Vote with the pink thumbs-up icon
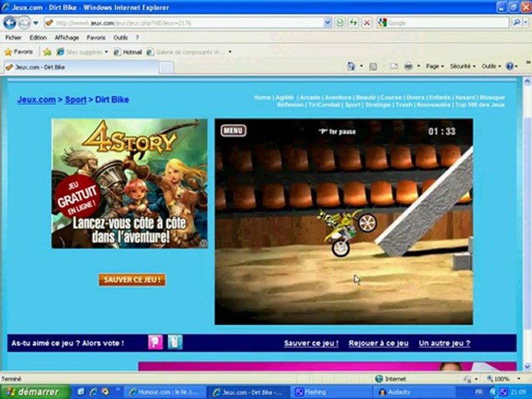The width and height of the screenshot is (532, 399). pos(155,342)
